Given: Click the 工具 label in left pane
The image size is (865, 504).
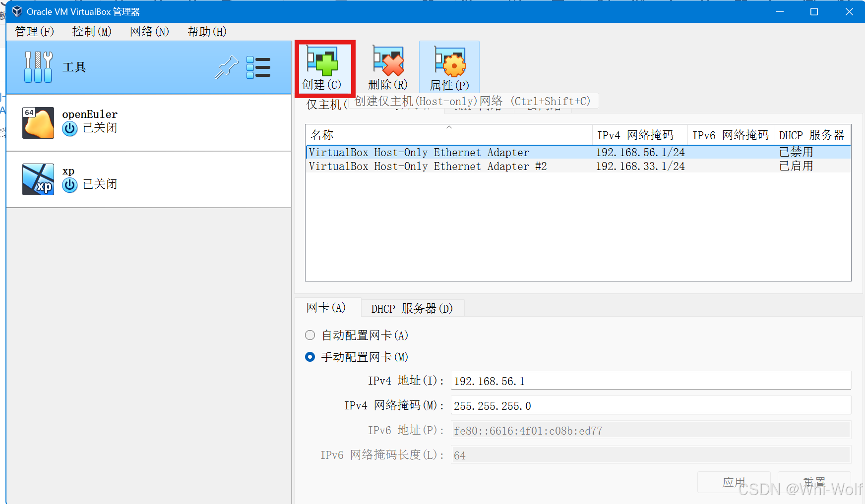Looking at the screenshot, I should tap(74, 67).
